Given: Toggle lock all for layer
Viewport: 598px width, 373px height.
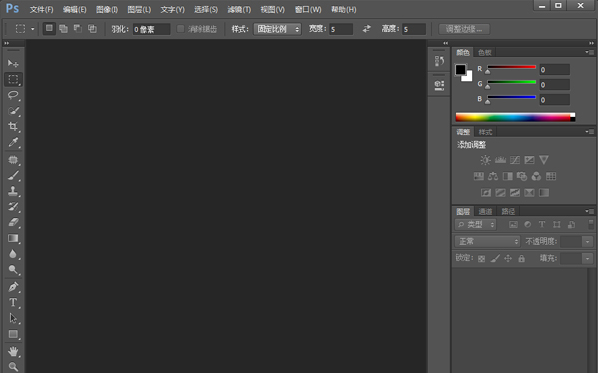Looking at the screenshot, I should pyautogui.click(x=521, y=259).
